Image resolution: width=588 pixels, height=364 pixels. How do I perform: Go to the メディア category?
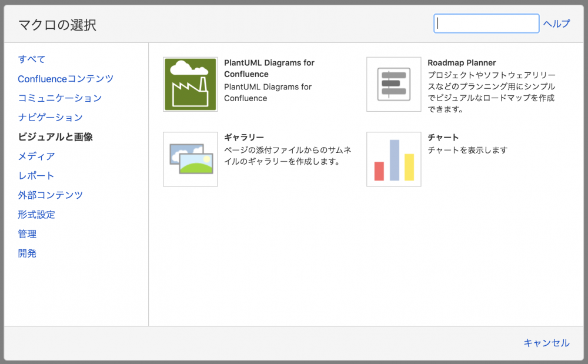(x=36, y=156)
